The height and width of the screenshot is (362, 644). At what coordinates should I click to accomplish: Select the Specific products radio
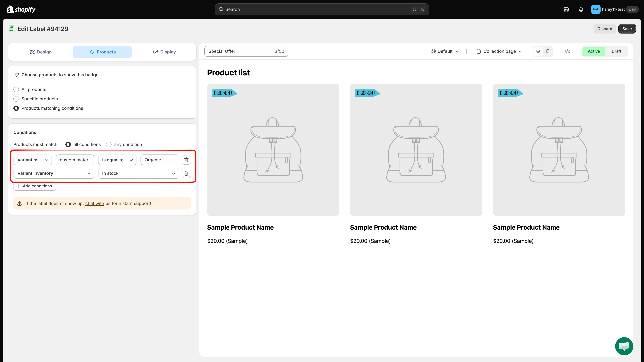(x=16, y=99)
